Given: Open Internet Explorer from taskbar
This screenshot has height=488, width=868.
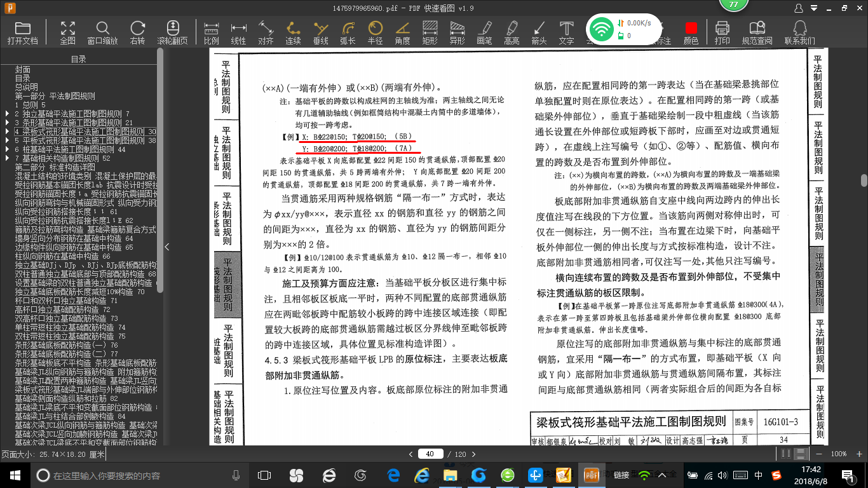Looking at the screenshot, I should 422,475.
